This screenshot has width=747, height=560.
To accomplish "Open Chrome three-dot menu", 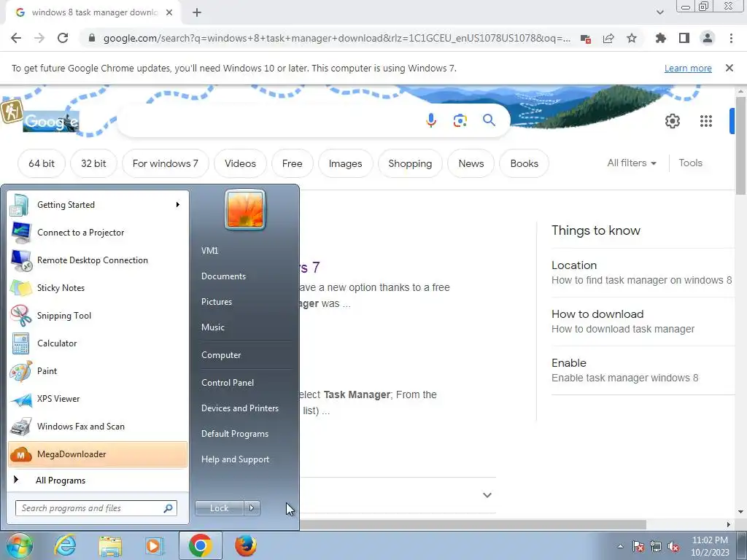I will 731,38.
